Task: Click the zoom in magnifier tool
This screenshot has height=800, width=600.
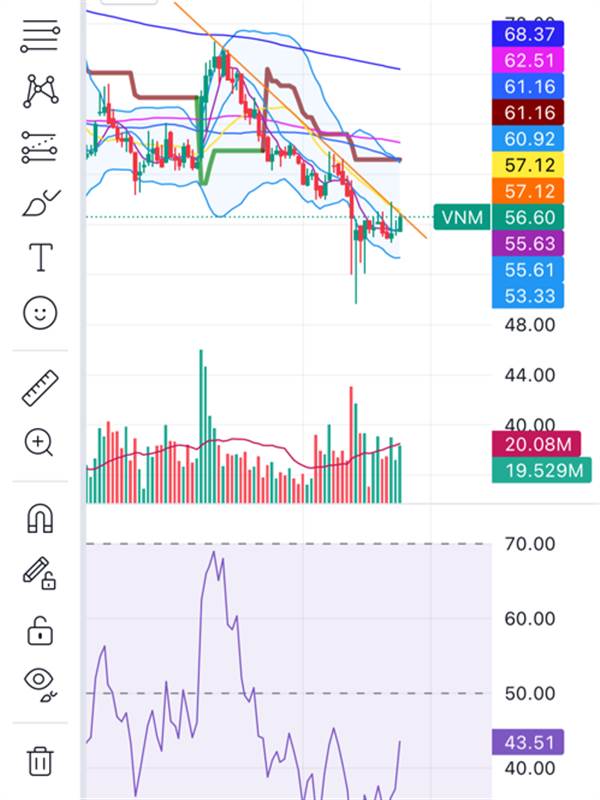Action: pyautogui.click(x=39, y=442)
